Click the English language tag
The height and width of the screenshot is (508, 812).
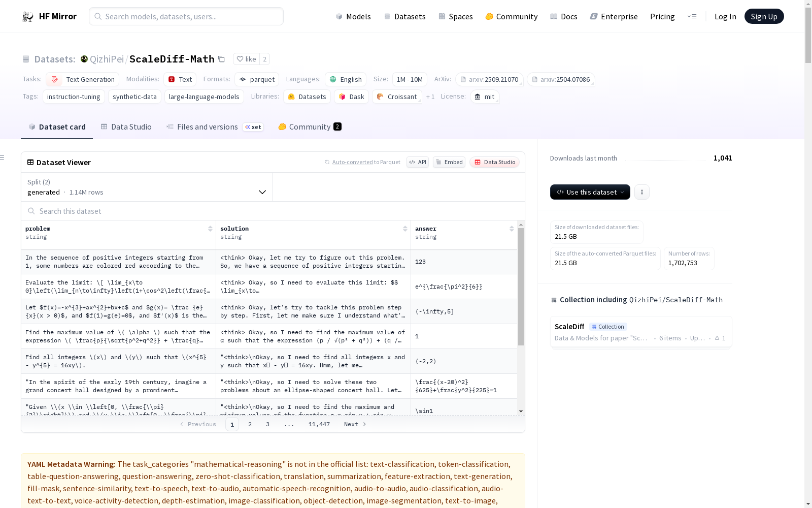point(346,79)
